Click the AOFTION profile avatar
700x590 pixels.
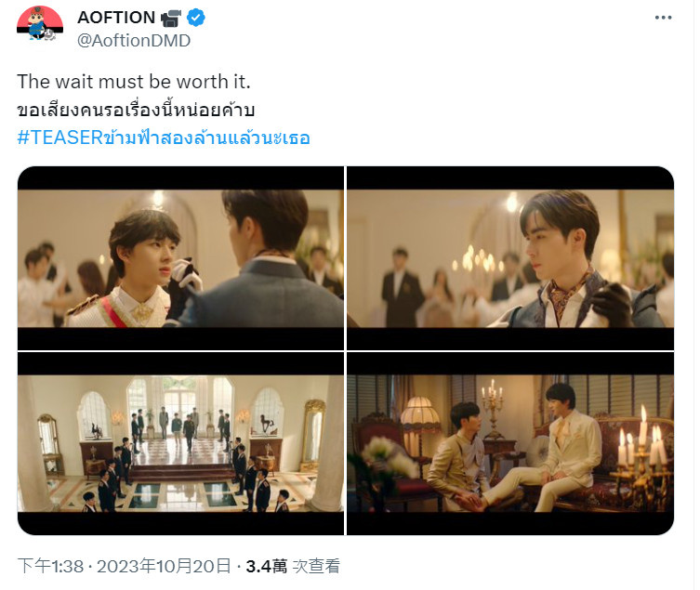40,23
